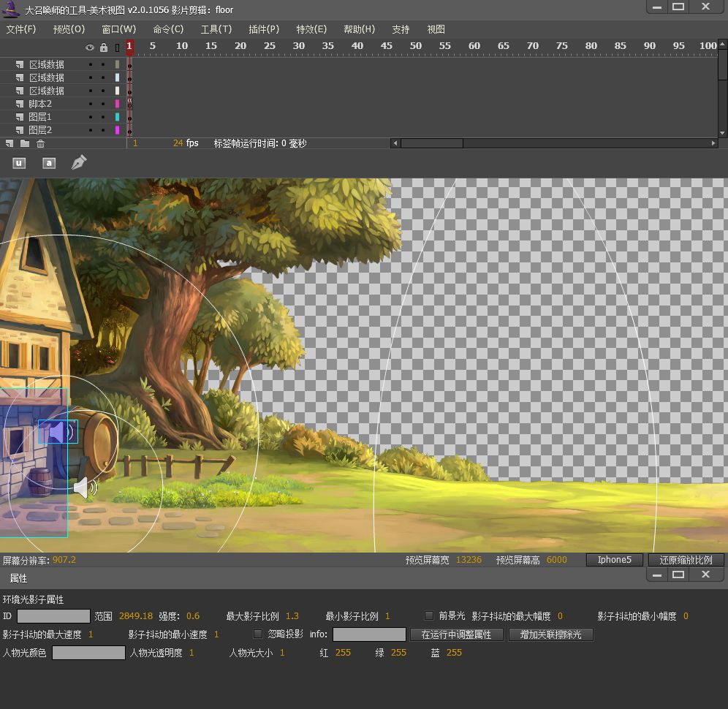Click the 红 value 255
Screen dimensions: 728x709
343,653
